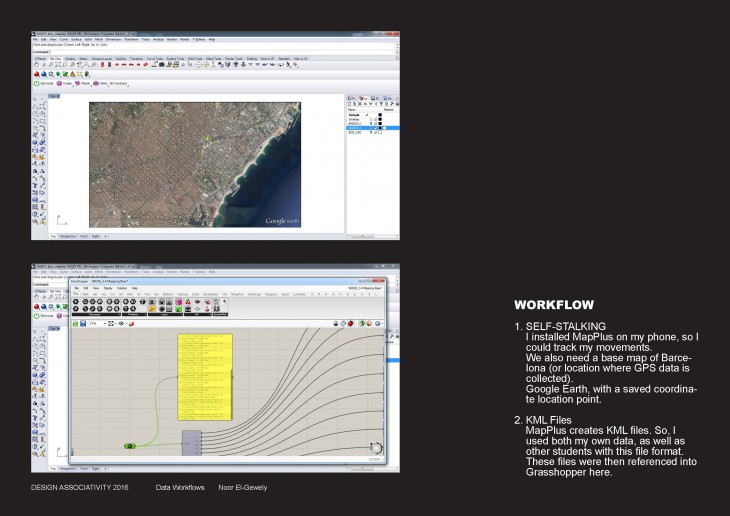Click the BitVmode toolbar button
Viewport: 730px width, 516px height.
point(45,83)
